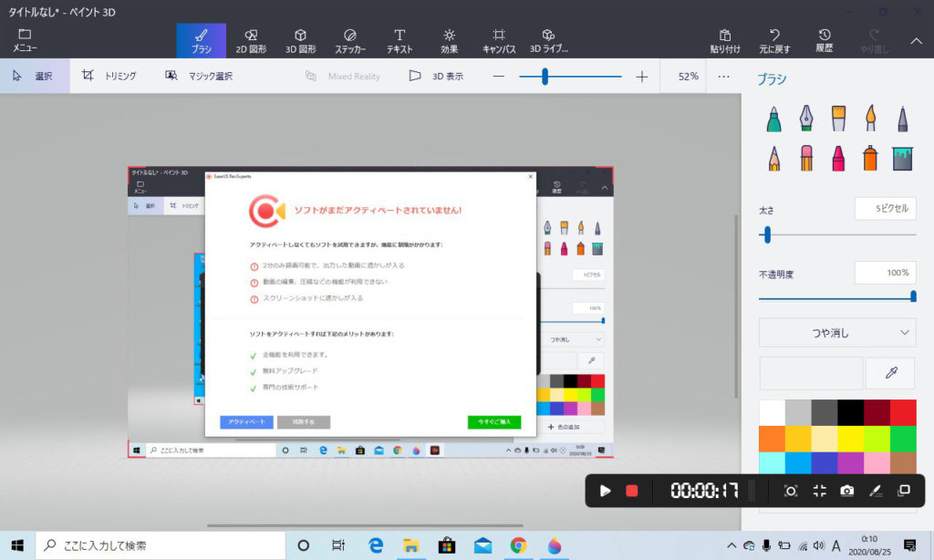Adjust the 不透明度 opacity slider
Image resolution: width=934 pixels, height=560 pixels.
click(912, 296)
